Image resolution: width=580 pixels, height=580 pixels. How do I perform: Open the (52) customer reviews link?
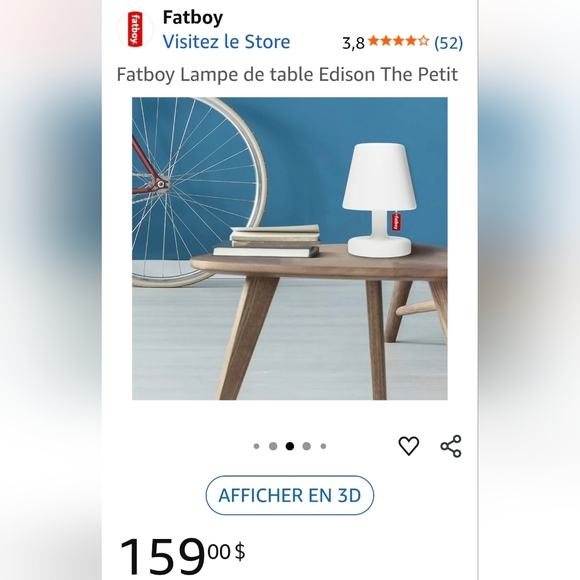448,43
